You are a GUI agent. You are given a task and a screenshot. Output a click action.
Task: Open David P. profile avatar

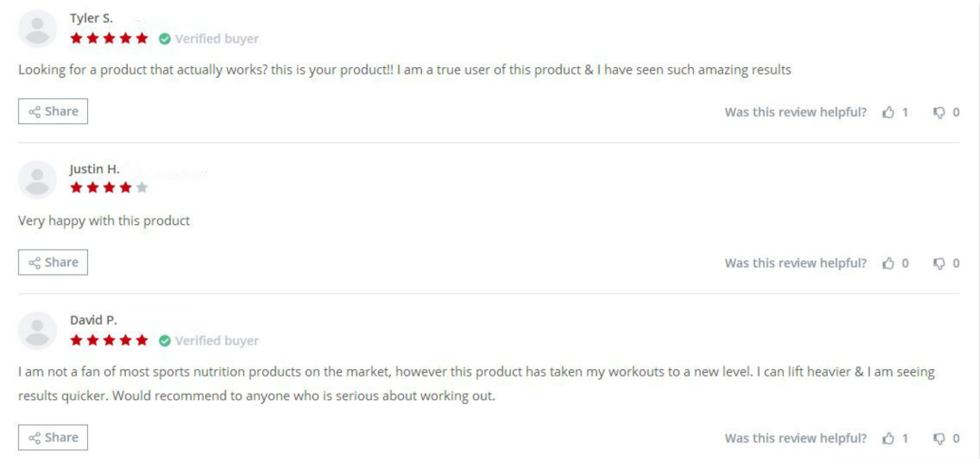point(37,331)
